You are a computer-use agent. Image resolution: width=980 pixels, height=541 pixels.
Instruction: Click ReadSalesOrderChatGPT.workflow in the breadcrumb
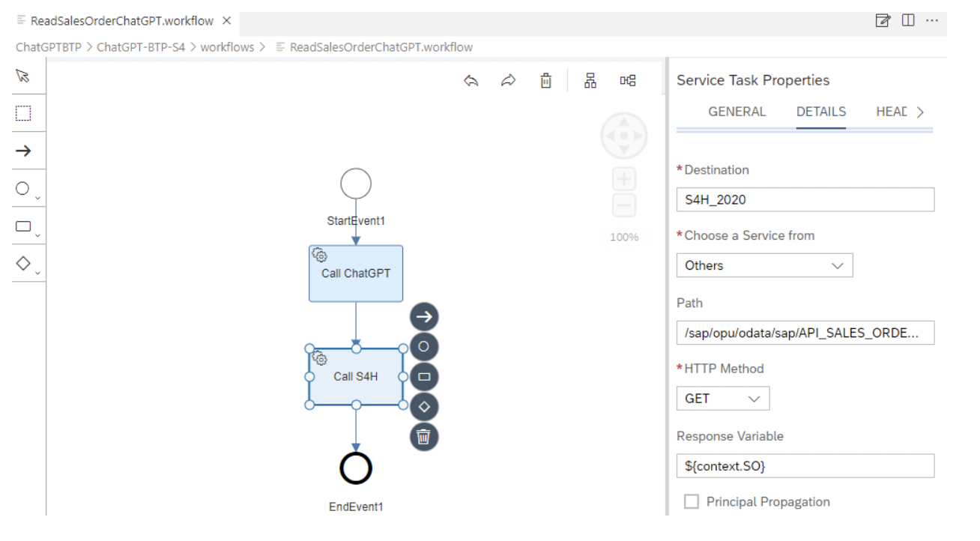(x=381, y=47)
